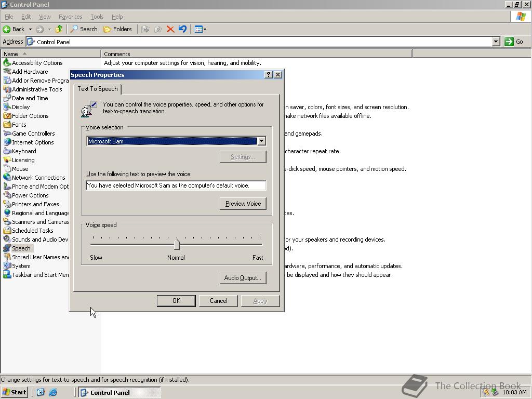Select the Scheduled Tasks icon
Image resolution: width=532 pixels, height=399 pixels.
[x=7, y=230]
